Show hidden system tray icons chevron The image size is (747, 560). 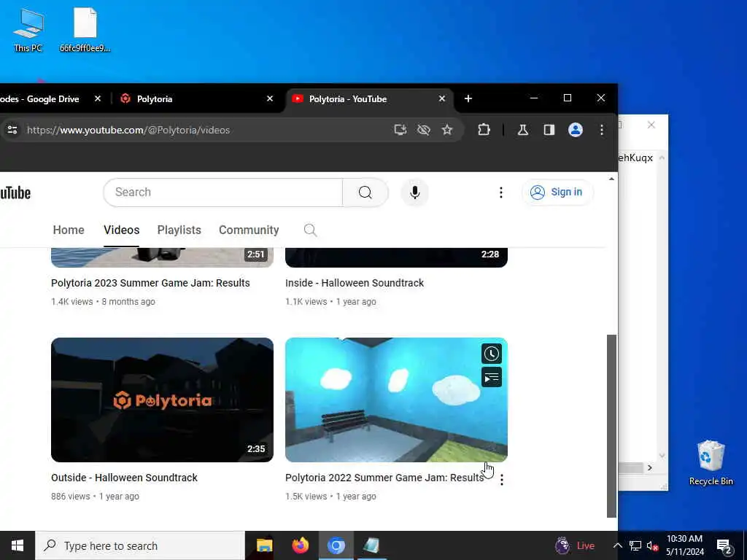point(617,545)
